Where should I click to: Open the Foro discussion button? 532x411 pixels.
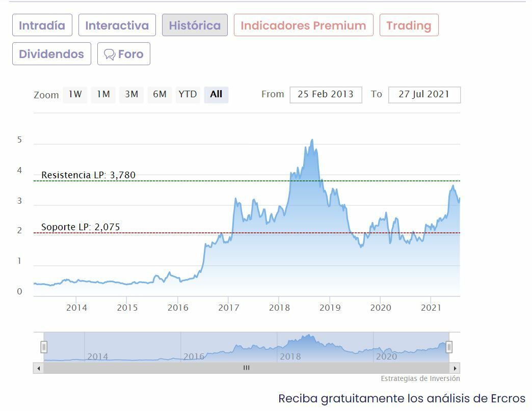(x=124, y=53)
